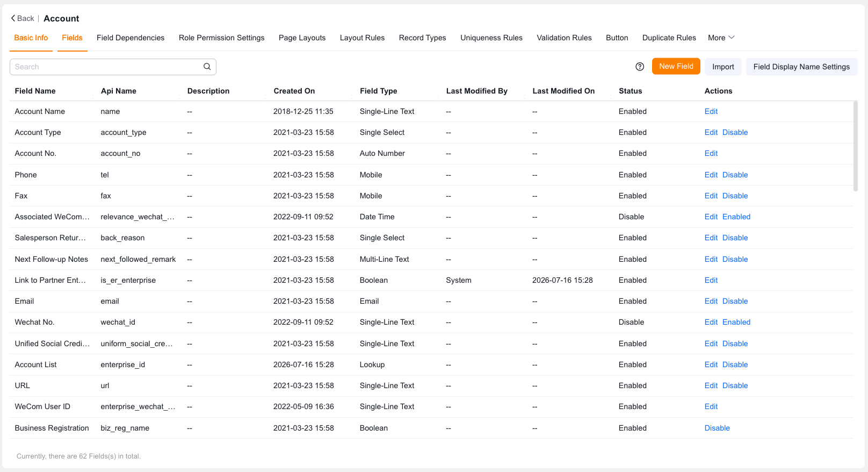Click the '2026-07-16 15:28' Last Modified On cell
This screenshot has height=472, width=868.
pos(562,280)
